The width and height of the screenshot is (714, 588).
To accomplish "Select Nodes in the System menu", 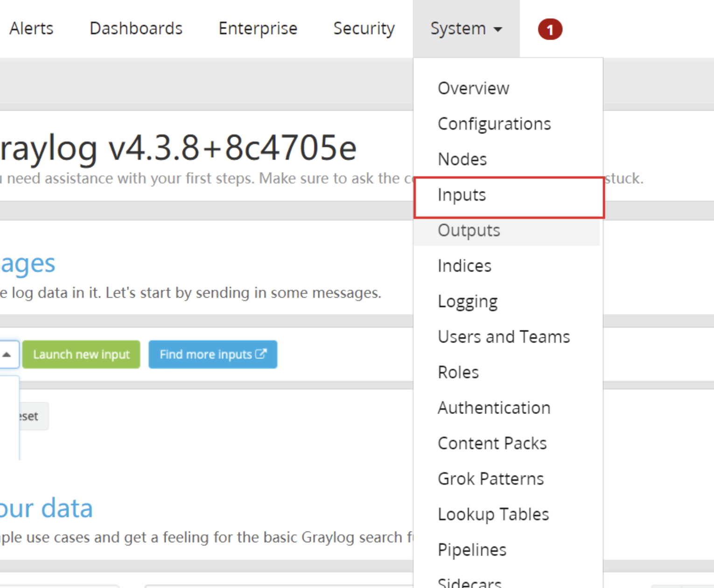I will pyautogui.click(x=462, y=159).
